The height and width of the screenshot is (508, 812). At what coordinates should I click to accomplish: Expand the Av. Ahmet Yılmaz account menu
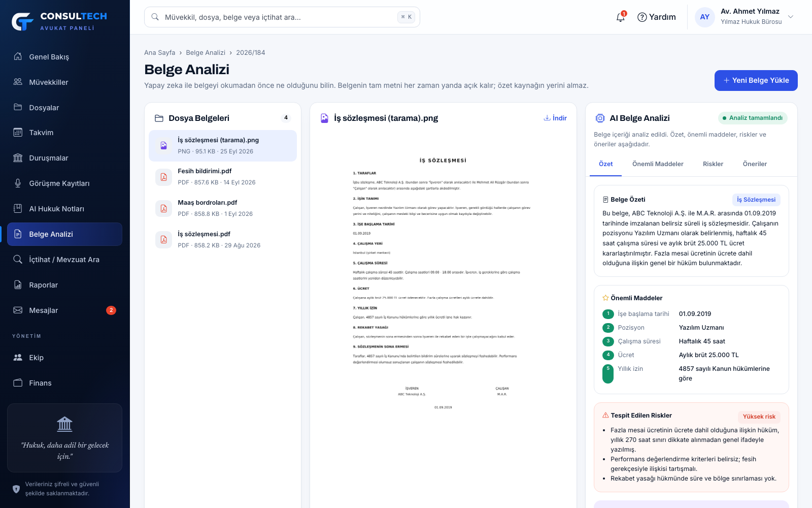(743, 17)
